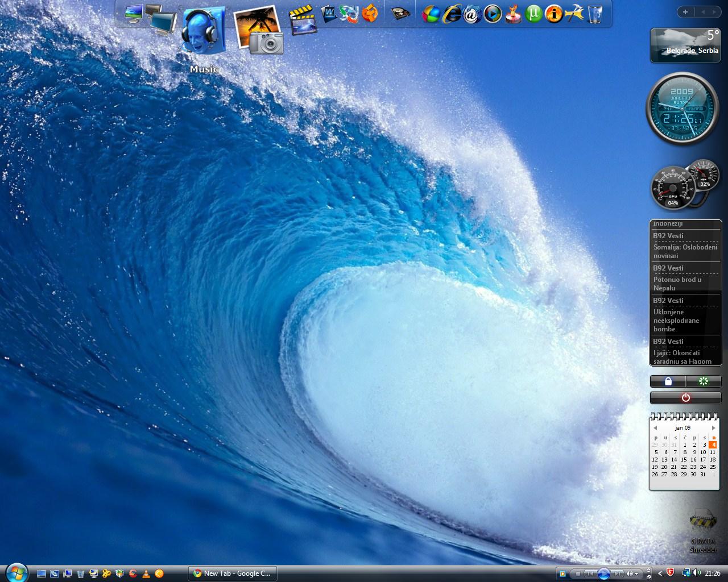Open the network tray icon
Viewport: 728px width, 582px height.
[686, 573]
